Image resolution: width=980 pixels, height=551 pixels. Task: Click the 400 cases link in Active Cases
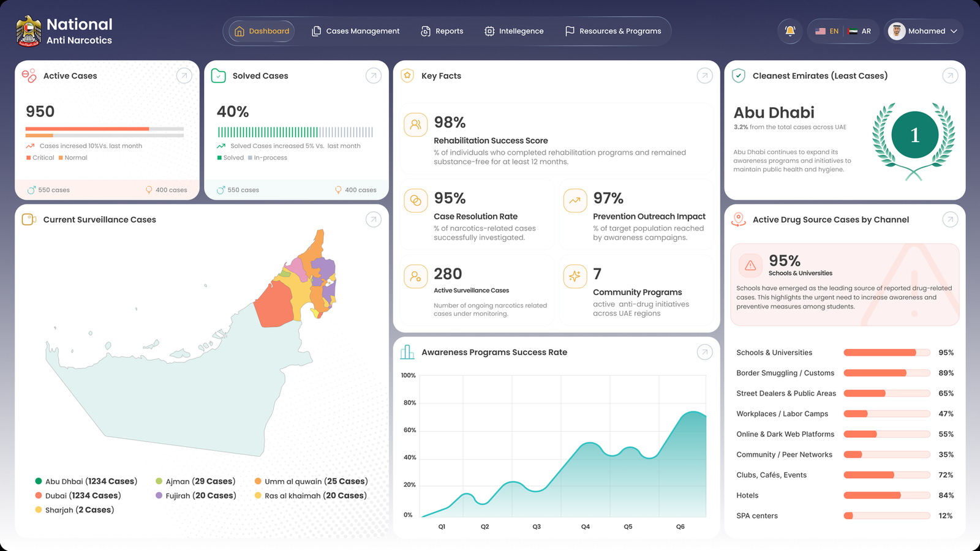pos(166,190)
